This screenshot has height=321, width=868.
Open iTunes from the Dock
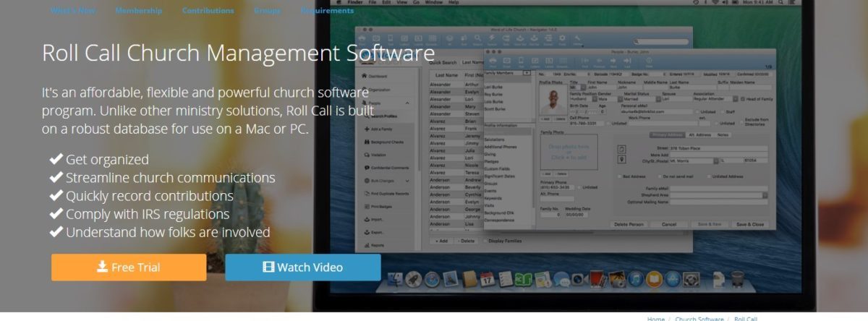[x=636, y=279]
